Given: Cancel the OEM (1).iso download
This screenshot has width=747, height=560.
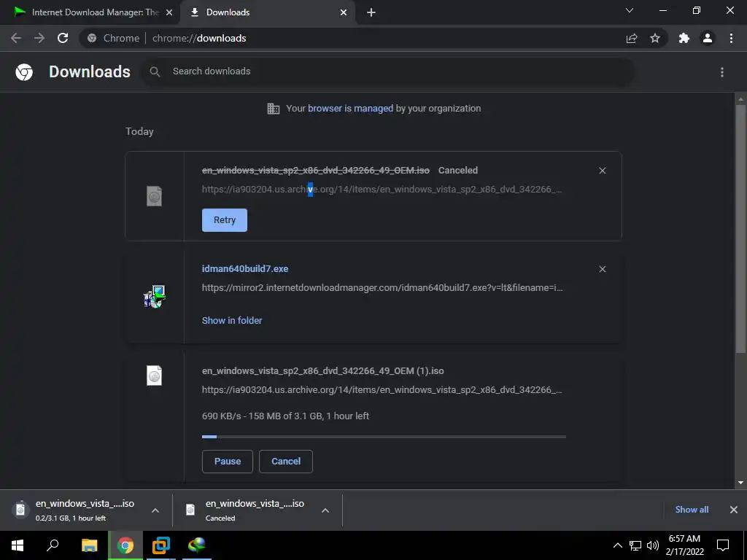Looking at the screenshot, I should (286, 462).
